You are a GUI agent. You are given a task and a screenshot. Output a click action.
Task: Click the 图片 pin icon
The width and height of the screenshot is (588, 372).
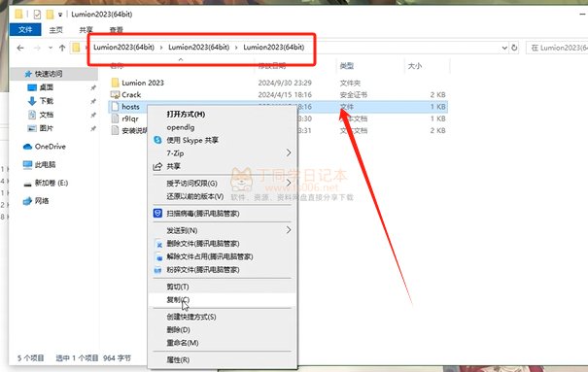point(93,128)
